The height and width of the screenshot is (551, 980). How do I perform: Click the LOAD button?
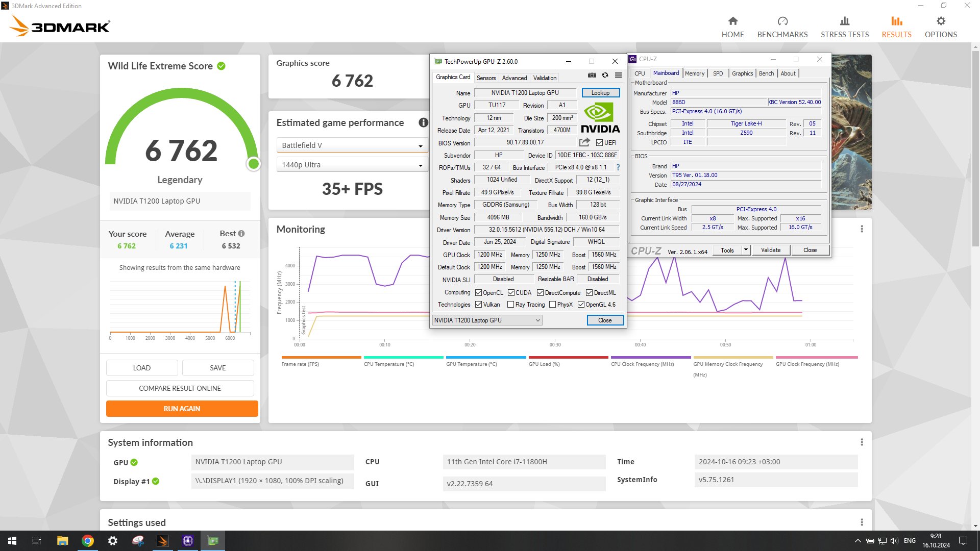coord(142,368)
